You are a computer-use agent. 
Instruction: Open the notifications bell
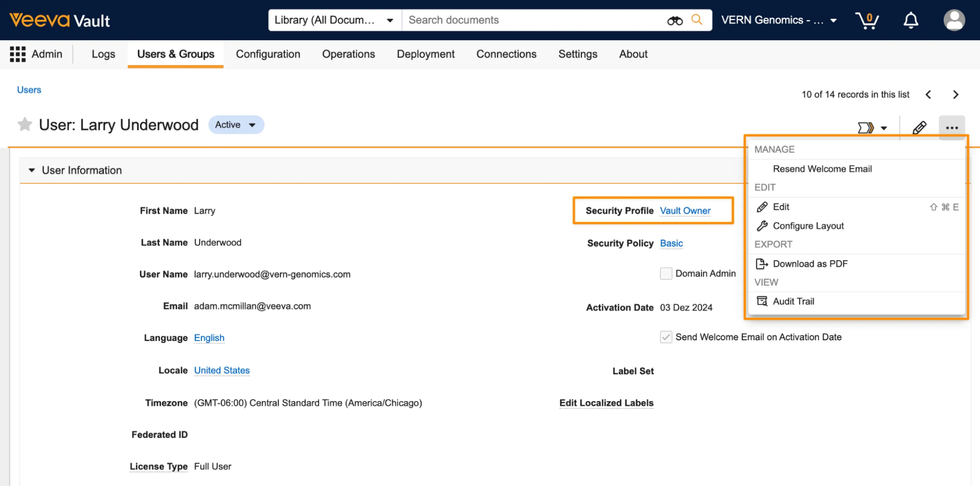910,21
